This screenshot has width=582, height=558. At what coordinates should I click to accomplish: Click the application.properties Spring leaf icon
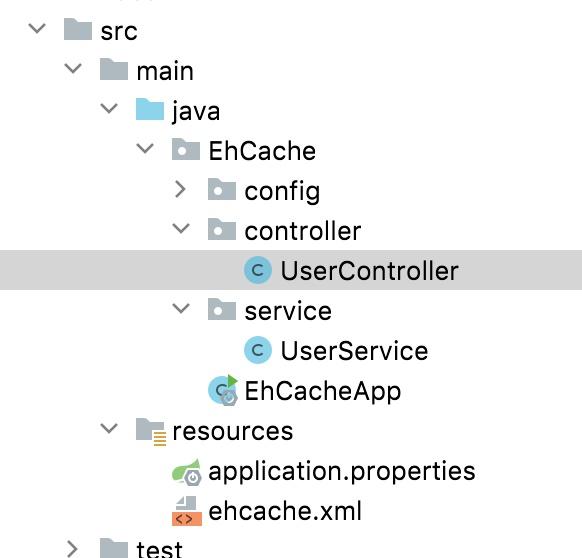coord(187,472)
